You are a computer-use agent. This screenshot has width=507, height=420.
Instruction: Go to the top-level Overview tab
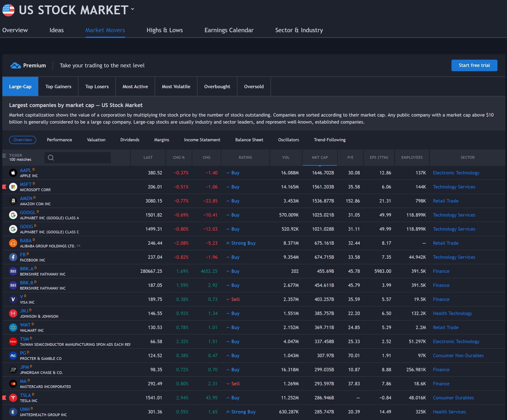point(15,30)
